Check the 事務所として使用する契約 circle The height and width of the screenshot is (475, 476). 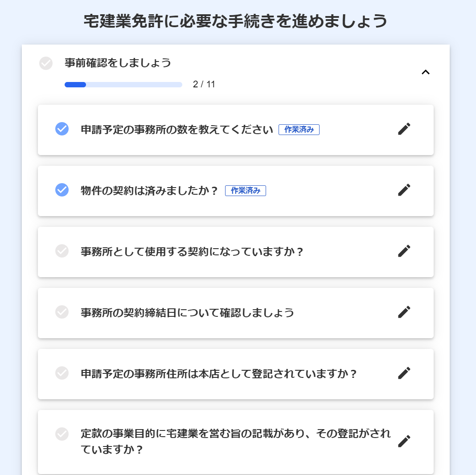coord(62,251)
